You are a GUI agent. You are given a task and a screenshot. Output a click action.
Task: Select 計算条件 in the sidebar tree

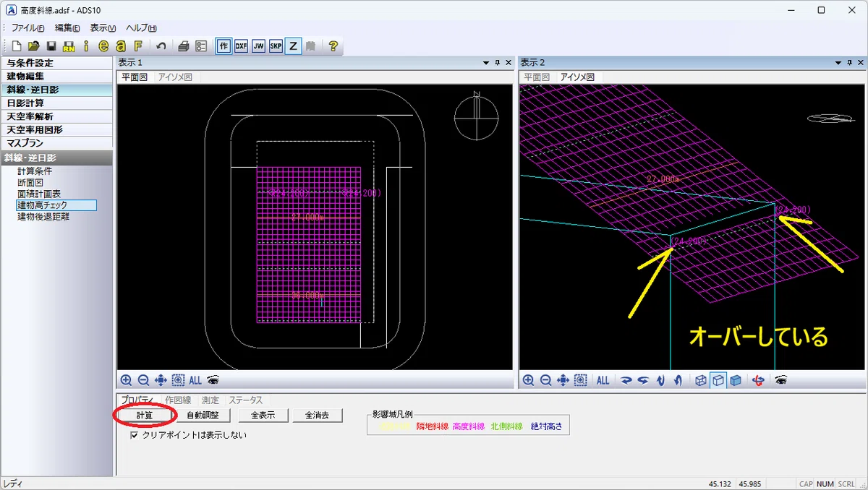click(x=35, y=171)
